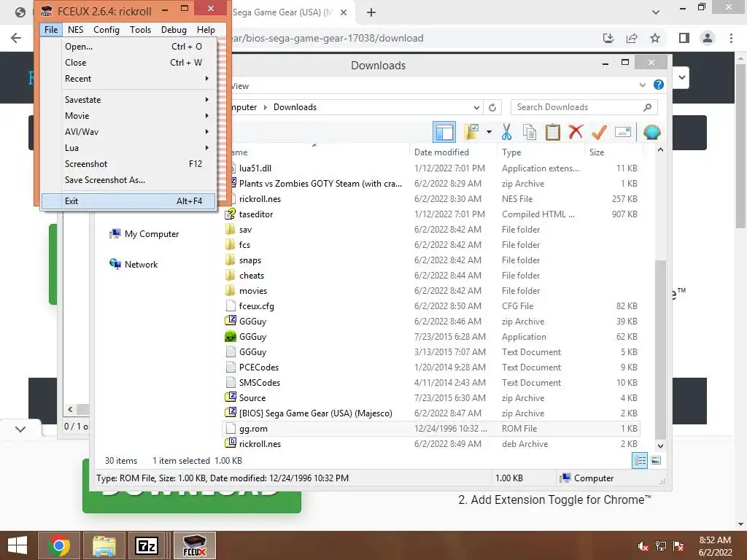Select the Plants vs Zombies GOTY zip archive
Screen dimensions: 747x560
pyautogui.click(x=431, y=183)
